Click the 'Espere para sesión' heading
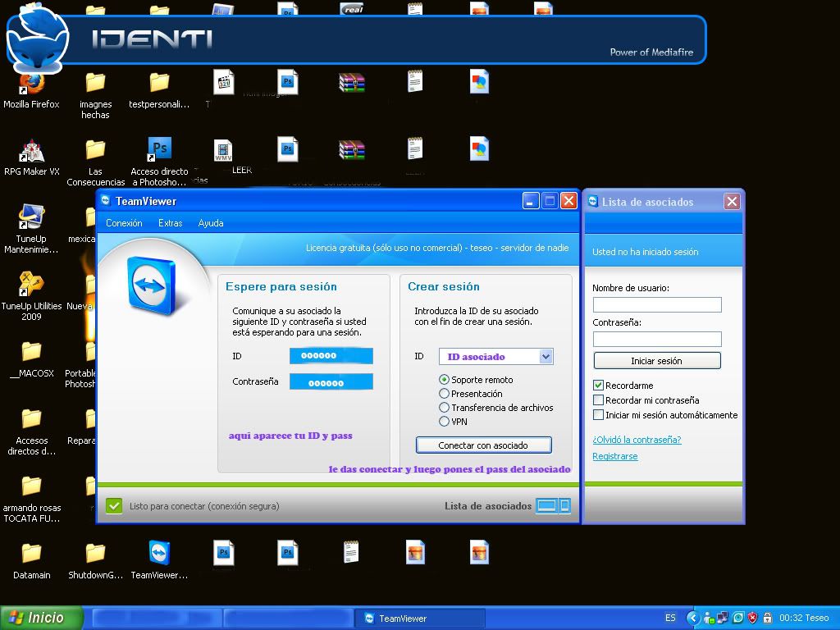Image resolution: width=840 pixels, height=630 pixels. (281, 286)
